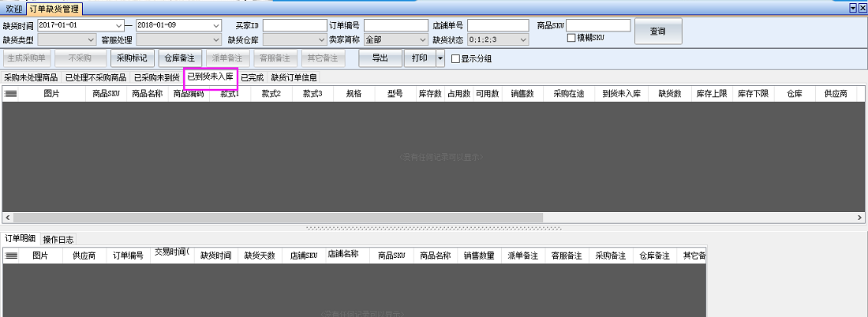Open the 缺货仓库 dropdown list
Image resolution: width=868 pixels, height=317 pixels.
tap(320, 39)
